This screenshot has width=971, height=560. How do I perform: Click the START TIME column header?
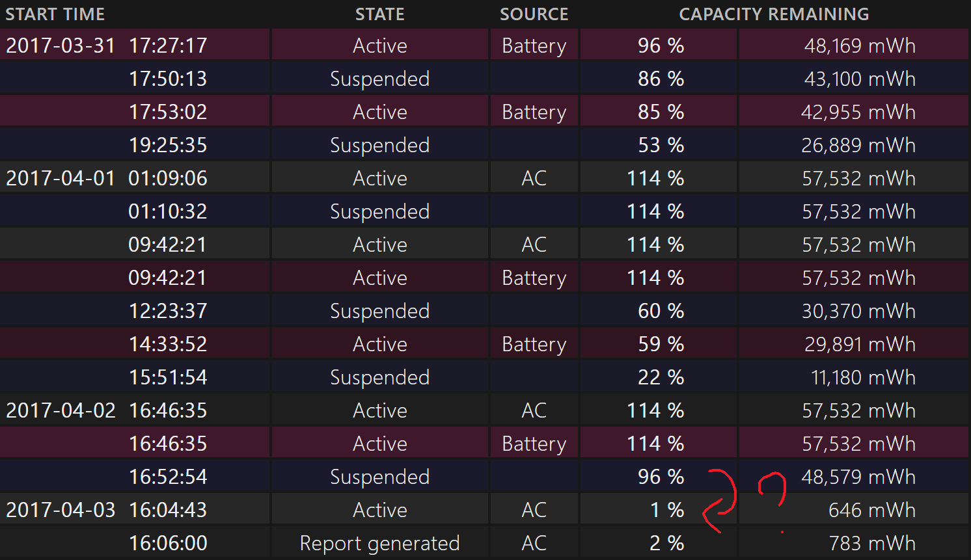55,14
